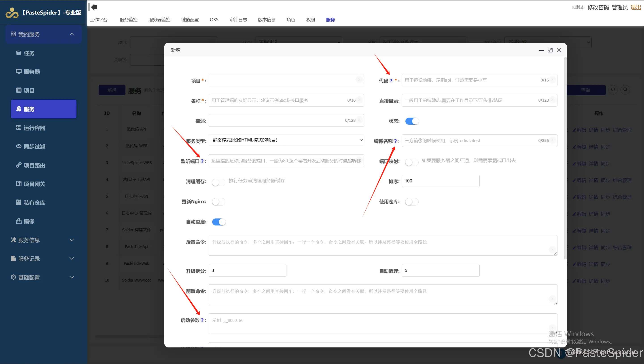Image resolution: width=644 pixels, height=364 pixels.
Task: Click the help icon beside 启动参数
Action: (x=202, y=320)
